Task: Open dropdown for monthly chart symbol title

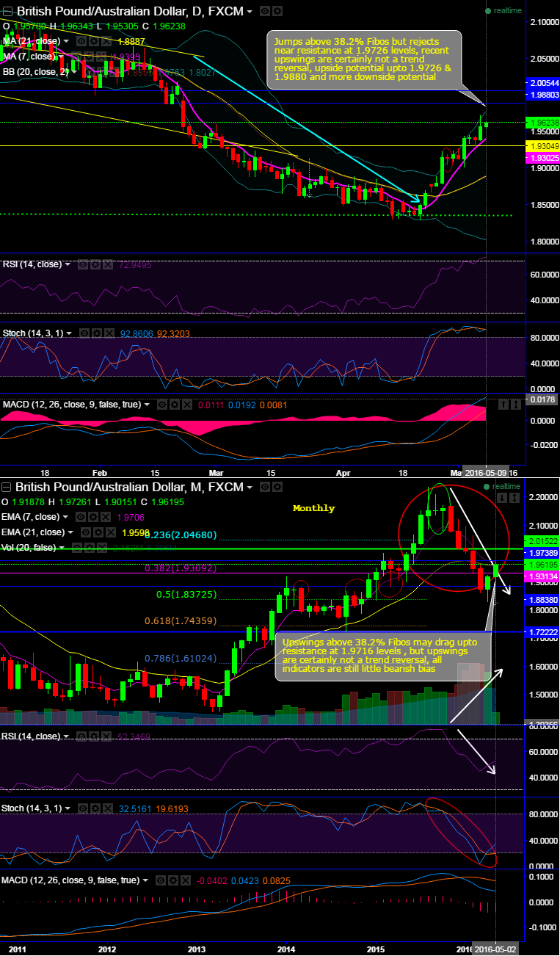Action: (x=250, y=487)
